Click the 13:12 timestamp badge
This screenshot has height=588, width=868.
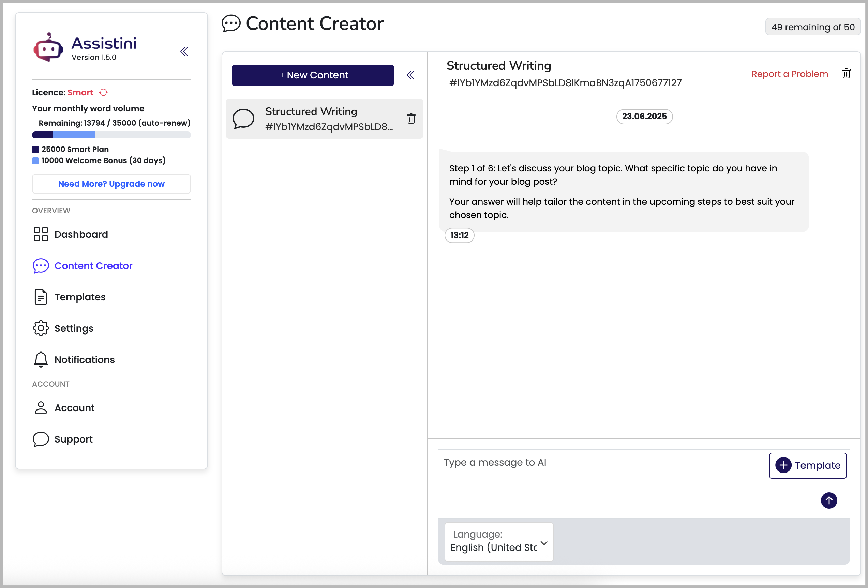click(459, 235)
